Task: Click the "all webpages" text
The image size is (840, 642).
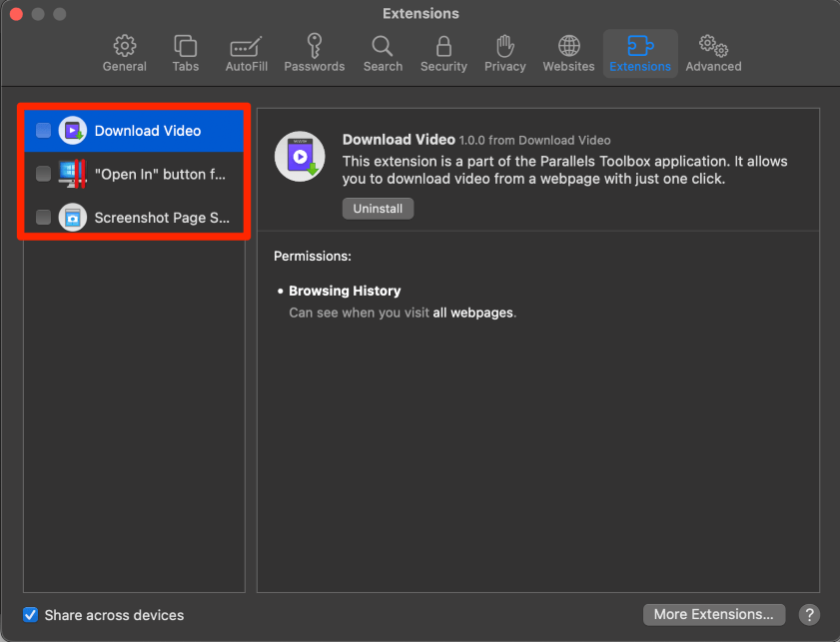Action: click(473, 313)
